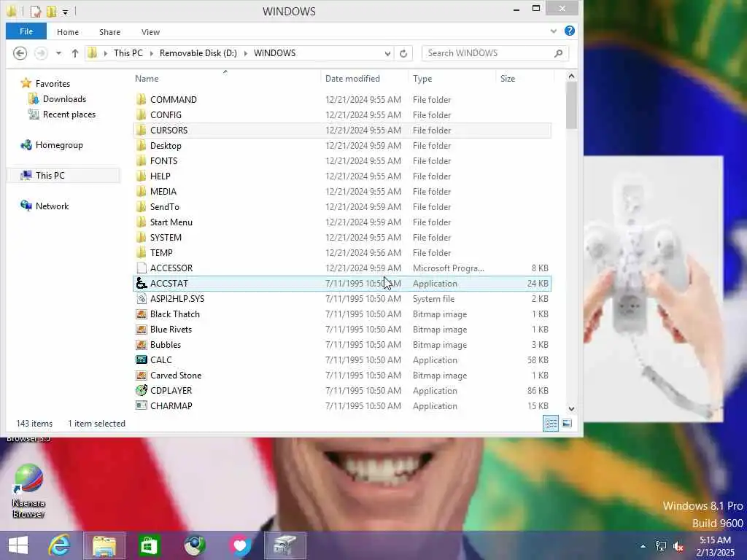This screenshot has width=747, height=560.
Task: Expand the chevron after Removable Disk (D:)
Action: point(246,53)
